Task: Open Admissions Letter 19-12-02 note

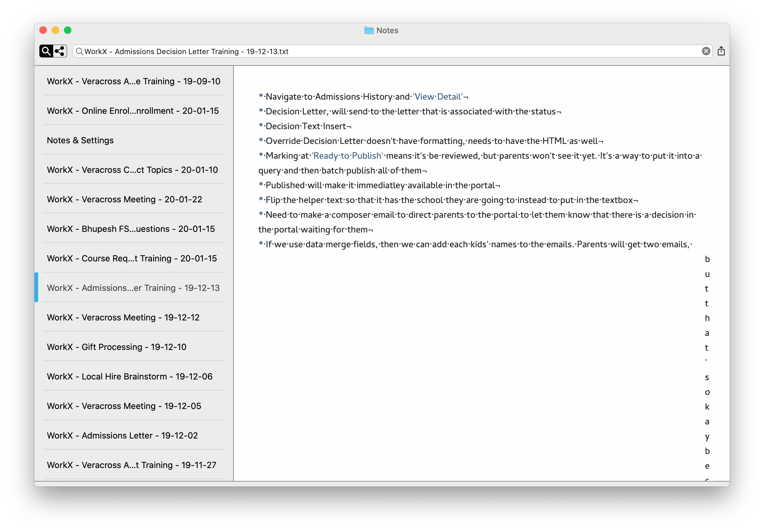Action: (x=122, y=435)
